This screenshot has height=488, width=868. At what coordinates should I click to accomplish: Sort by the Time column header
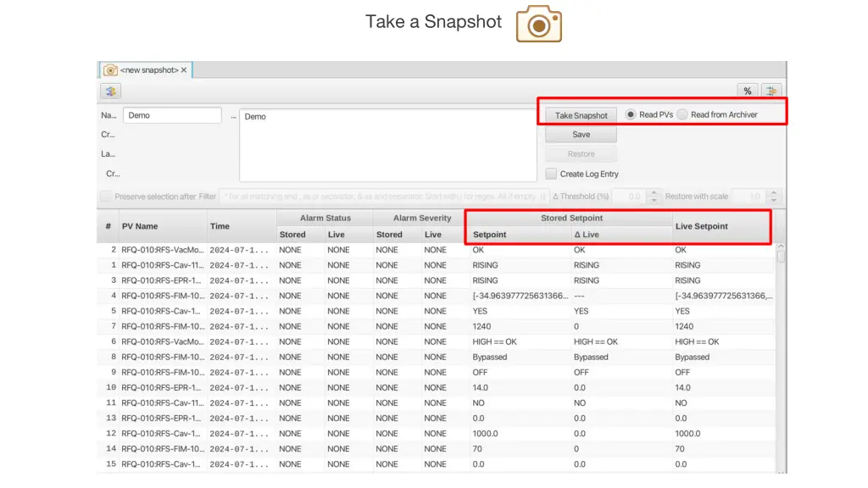click(x=242, y=226)
